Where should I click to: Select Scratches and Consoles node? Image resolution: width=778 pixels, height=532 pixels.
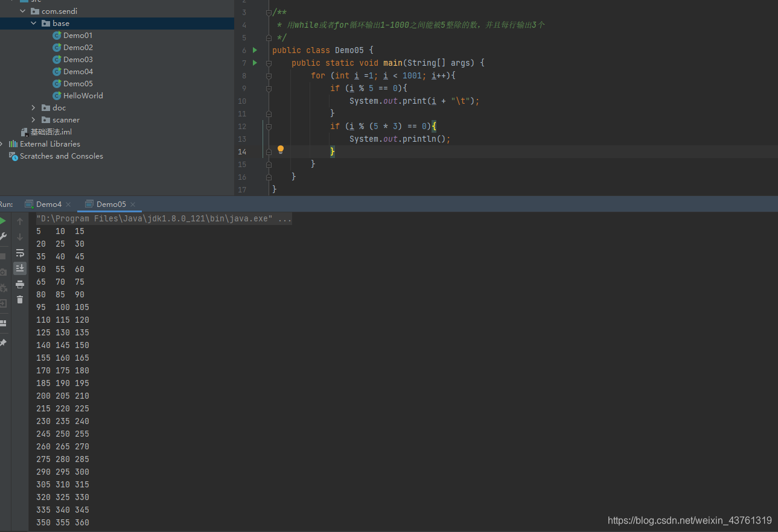[x=62, y=156]
